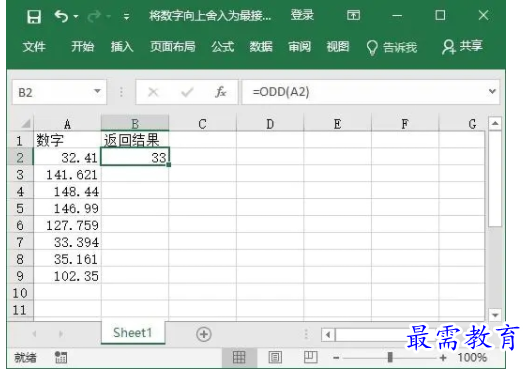
Task: Click the vertical scrollbar thumb
Action: pos(495,178)
